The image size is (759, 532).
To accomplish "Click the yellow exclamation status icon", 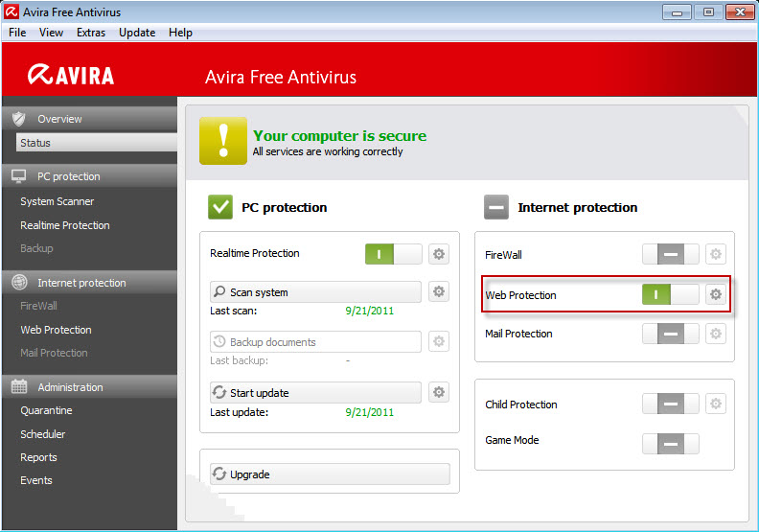I will click(223, 141).
